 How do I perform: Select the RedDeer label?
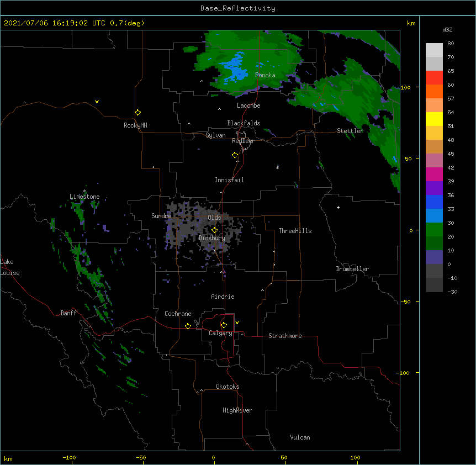pos(243,141)
